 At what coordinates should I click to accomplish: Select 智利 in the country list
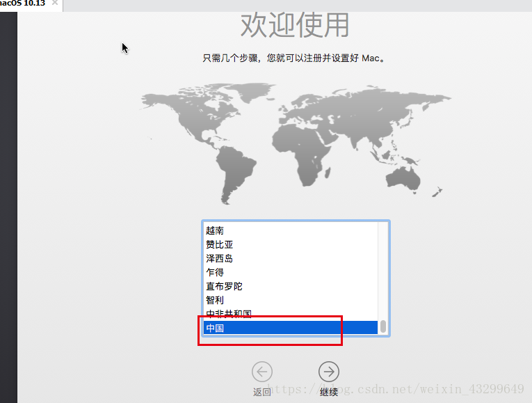291,300
